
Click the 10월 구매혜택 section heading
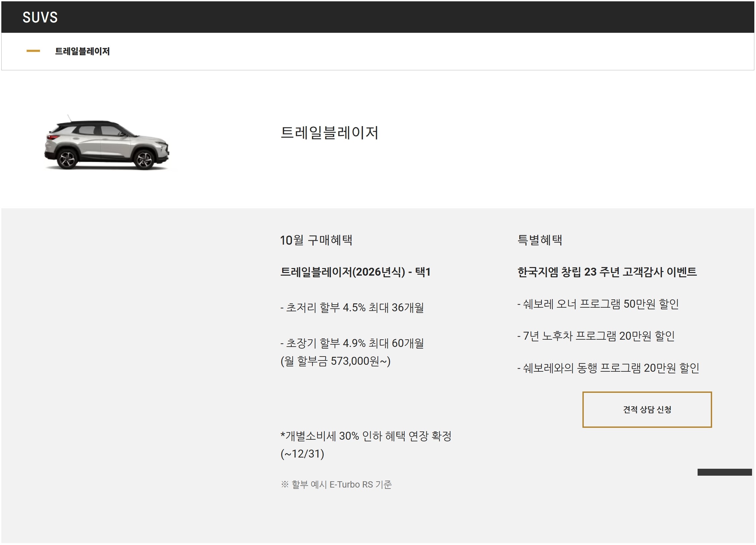(x=316, y=240)
